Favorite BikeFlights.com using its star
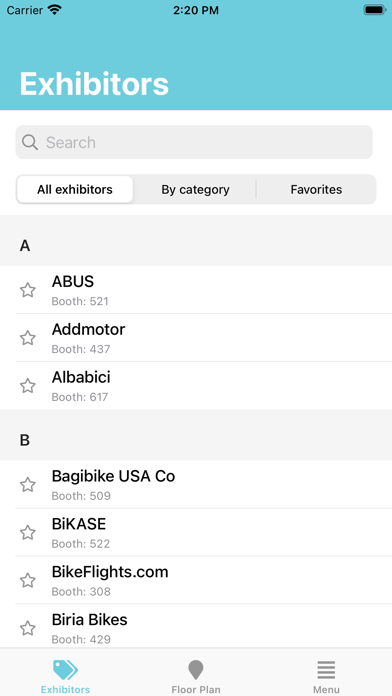The width and height of the screenshot is (392, 696). 28,580
